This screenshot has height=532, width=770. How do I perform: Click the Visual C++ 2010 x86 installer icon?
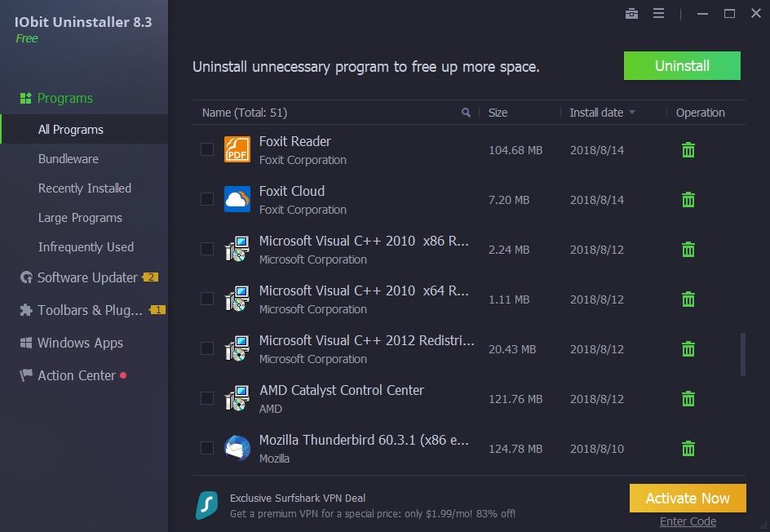(x=237, y=249)
